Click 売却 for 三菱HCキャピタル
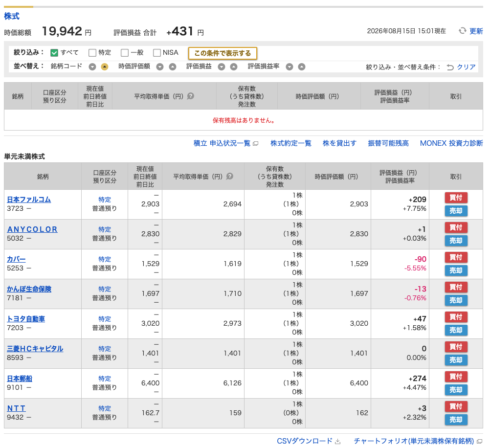The image size is (490, 448). (x=456, y=360)
